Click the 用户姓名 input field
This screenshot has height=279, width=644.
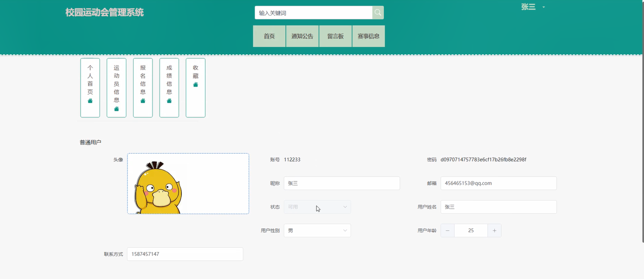point(499,207)
